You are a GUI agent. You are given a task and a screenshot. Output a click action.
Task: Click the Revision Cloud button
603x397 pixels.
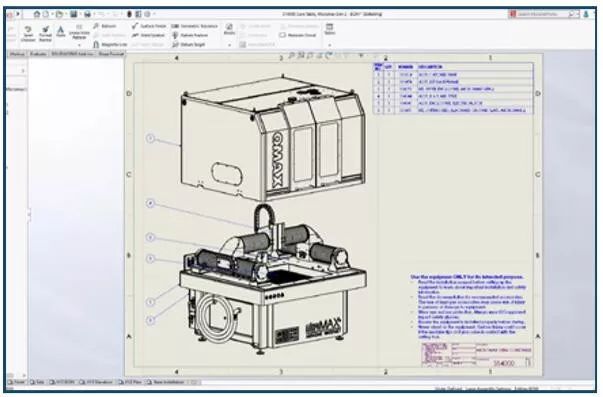click(298, 35)
